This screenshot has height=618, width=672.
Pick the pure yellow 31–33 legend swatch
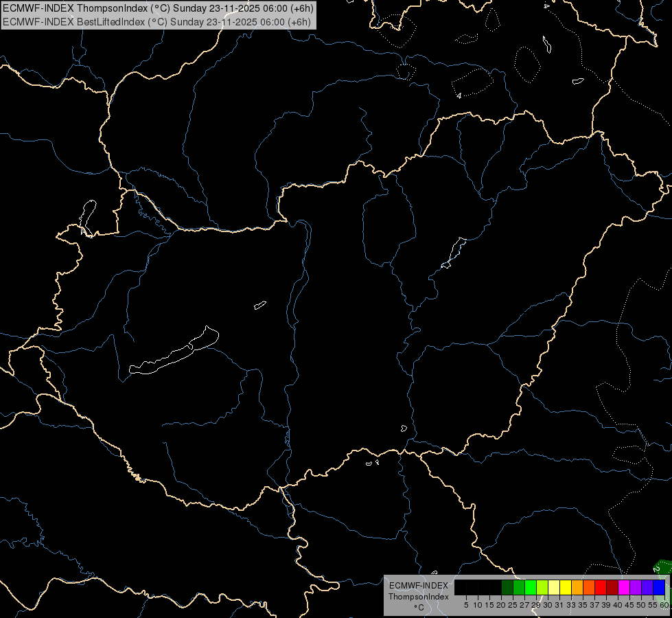coord(566,587)
